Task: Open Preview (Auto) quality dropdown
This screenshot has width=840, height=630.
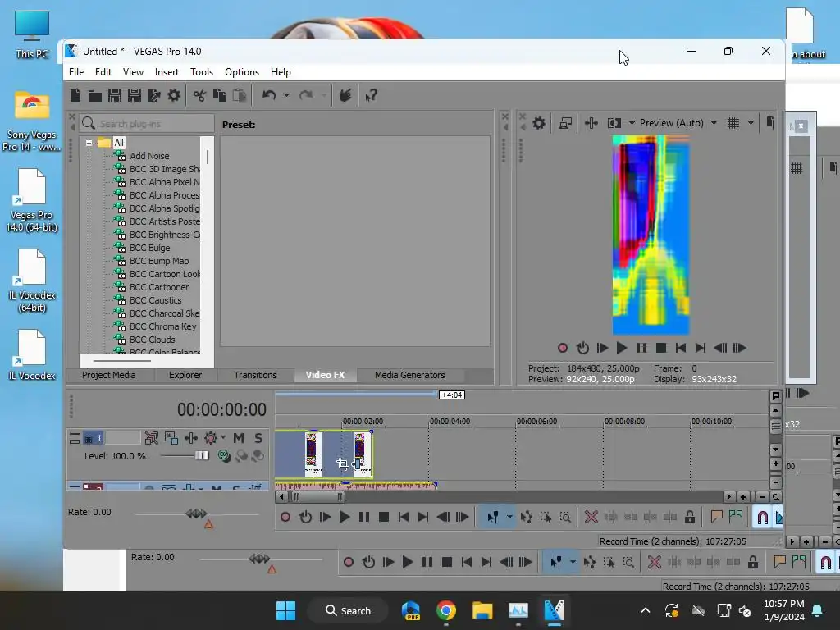Action: [714, 123]
